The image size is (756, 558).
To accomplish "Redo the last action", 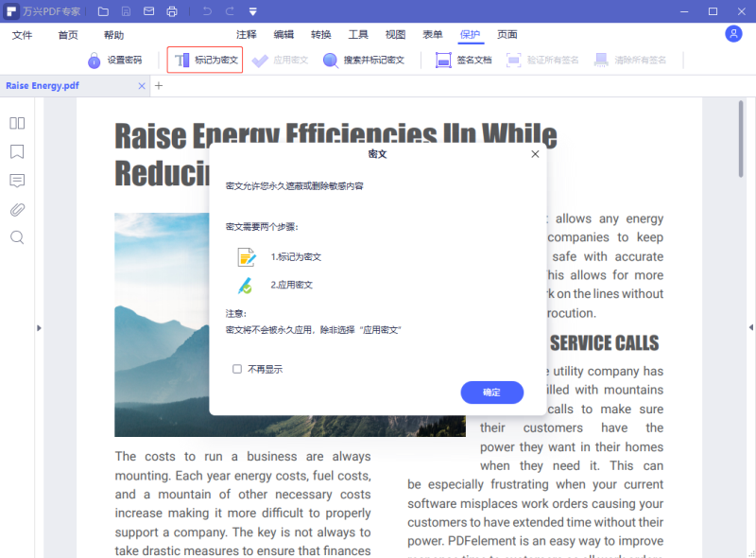I will click(230, 11).
